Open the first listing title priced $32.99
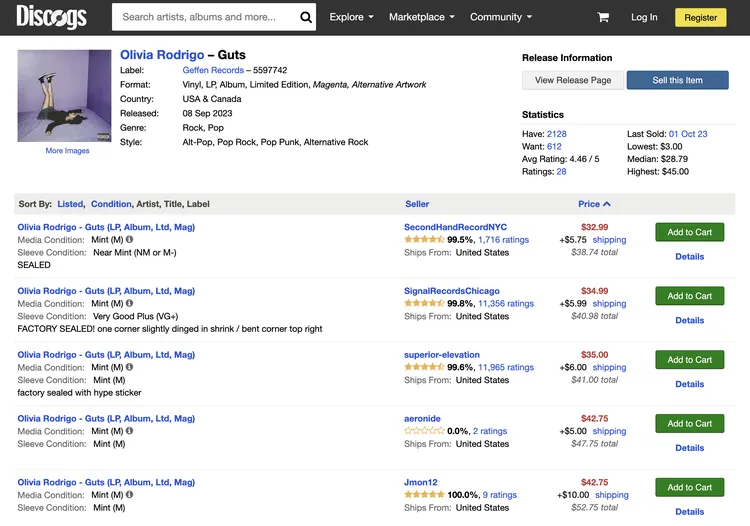This screenshot has width=750, height=526. point(106,227)
